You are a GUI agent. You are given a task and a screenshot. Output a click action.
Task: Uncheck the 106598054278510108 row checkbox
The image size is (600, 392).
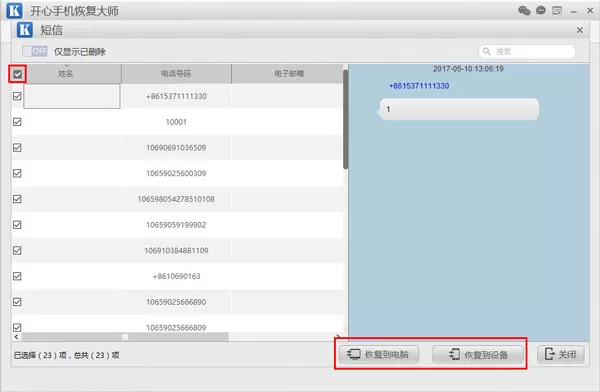tap(17, 199)
